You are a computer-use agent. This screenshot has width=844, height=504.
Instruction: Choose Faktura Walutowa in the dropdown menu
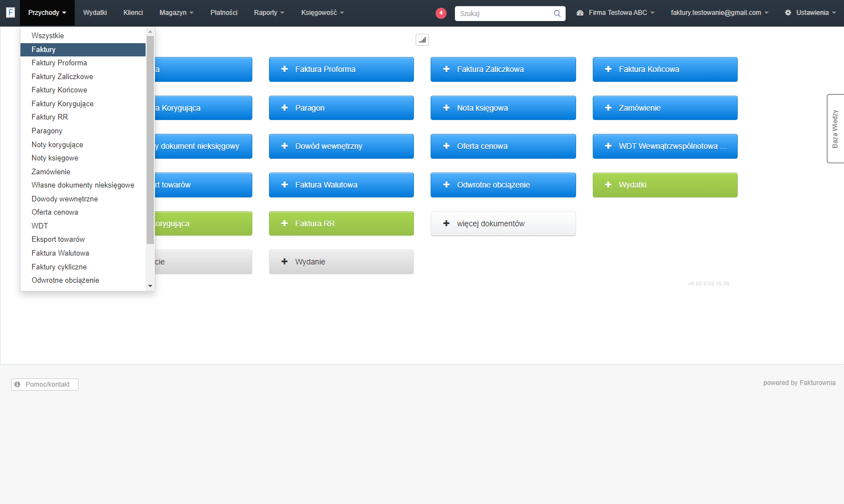83,253
